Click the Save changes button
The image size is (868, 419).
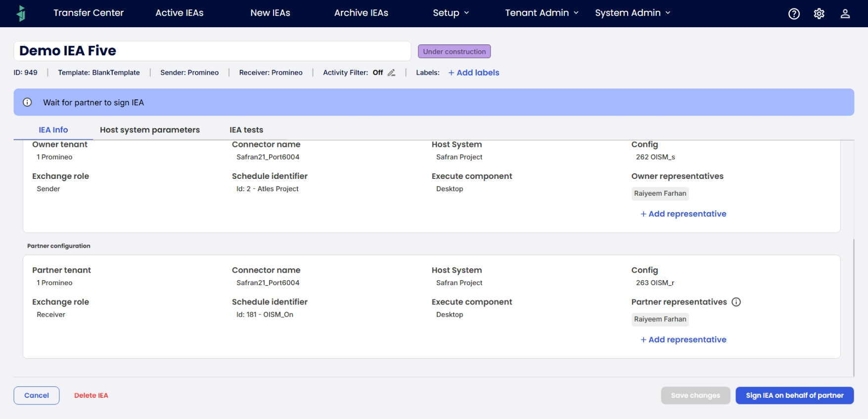coord(695,395)
